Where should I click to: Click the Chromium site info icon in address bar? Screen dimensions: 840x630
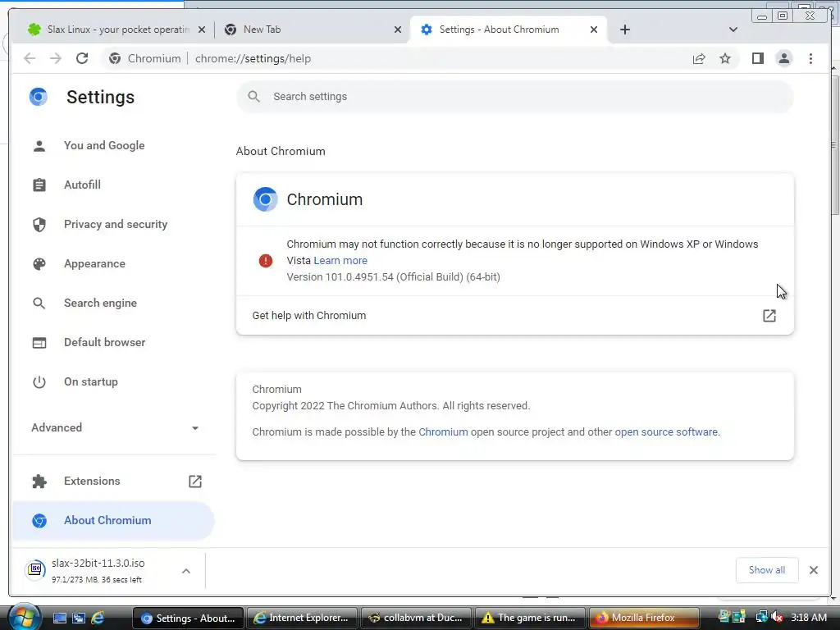115,58
